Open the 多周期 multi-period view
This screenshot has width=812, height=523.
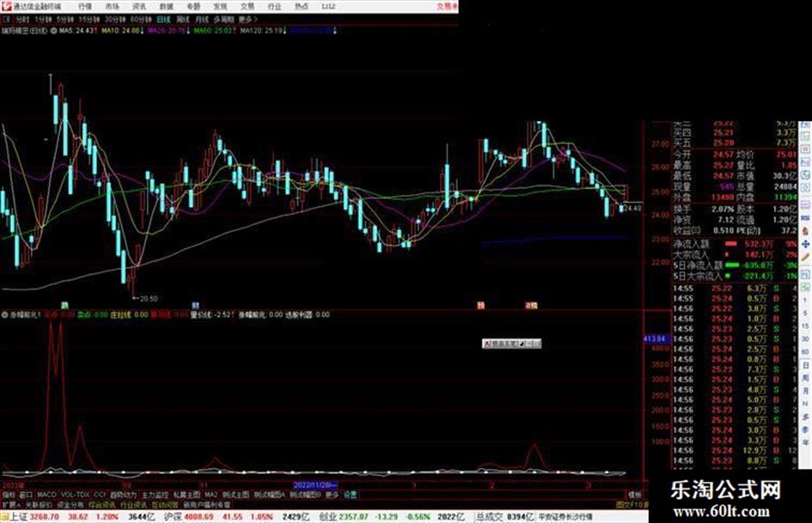[223, 19]
